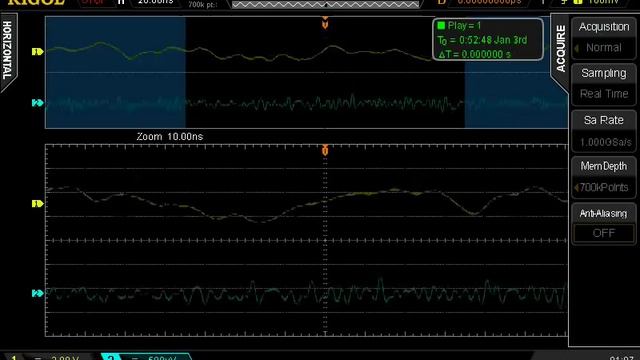Click trigger position marker in overview window
Screen dimensions: 640x360
[325, 24]
